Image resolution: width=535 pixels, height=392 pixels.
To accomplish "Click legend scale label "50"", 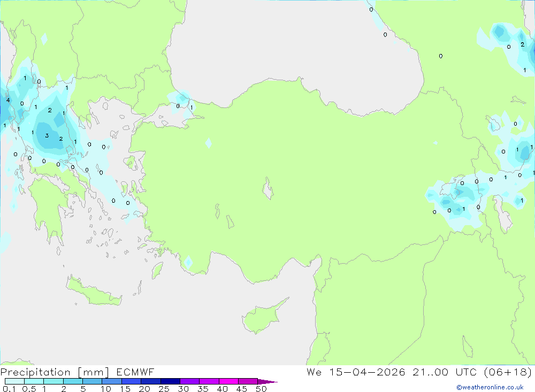I will (x=261, y=389).
